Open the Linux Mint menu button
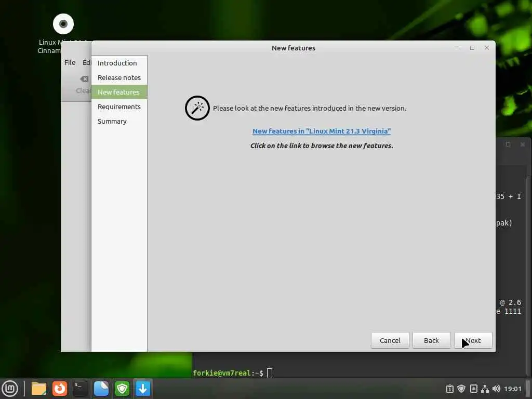This screenshot has width=532, height=399. pyautogui.click(x=10, y=389)
